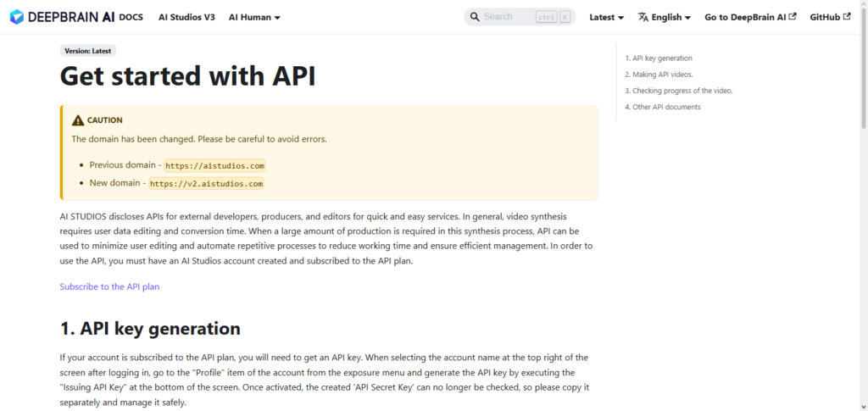Viewport: 868px width, 411px height.
Task: Click external link icon beside Go to DeepBrain AI
Action: pyautogui.click(x=793, y=17)
